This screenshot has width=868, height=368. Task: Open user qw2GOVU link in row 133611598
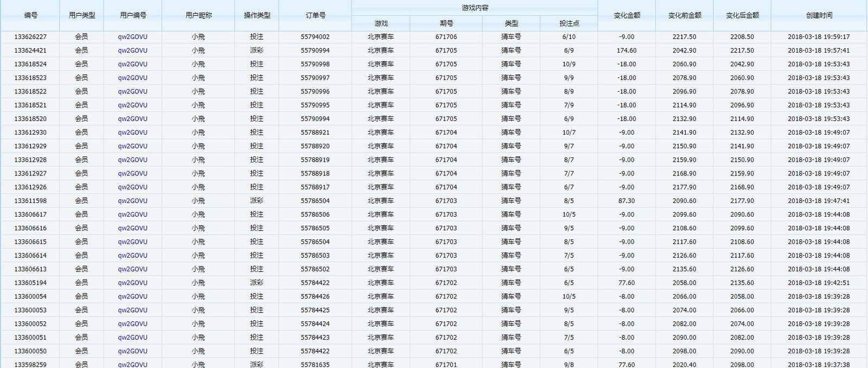[x=132, y=201]
